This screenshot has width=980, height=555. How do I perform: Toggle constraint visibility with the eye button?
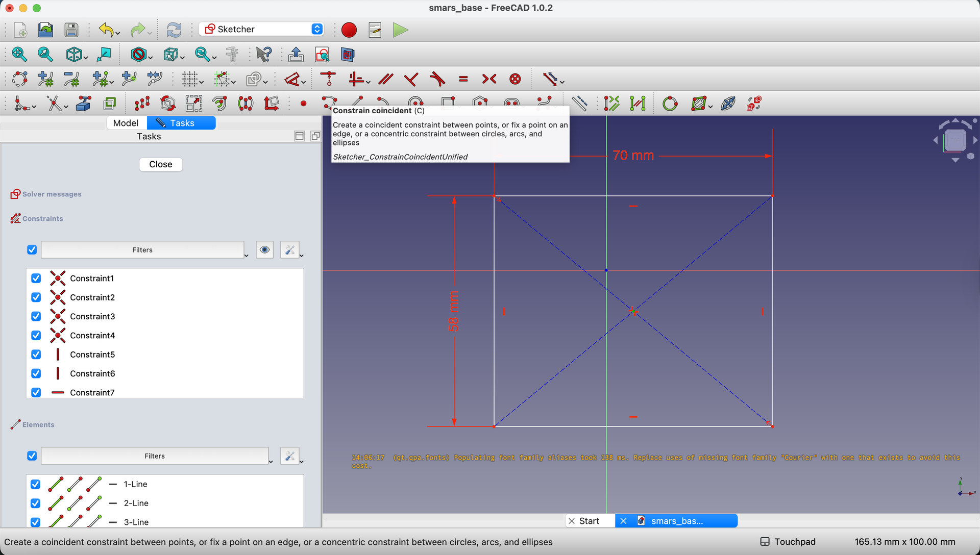click(264, 250)
